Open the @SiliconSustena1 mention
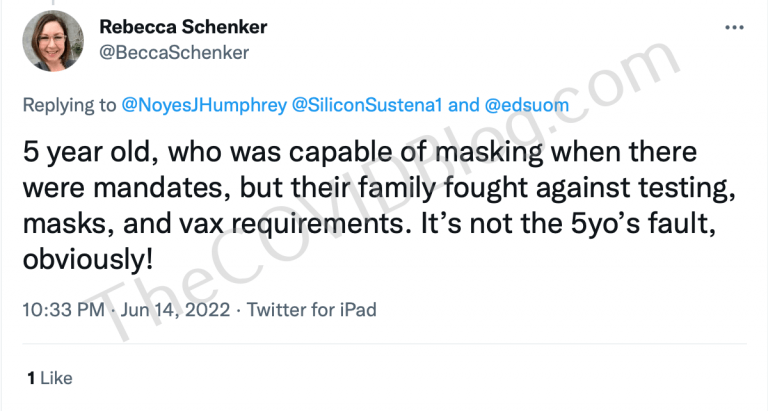 tap(367, 105)
